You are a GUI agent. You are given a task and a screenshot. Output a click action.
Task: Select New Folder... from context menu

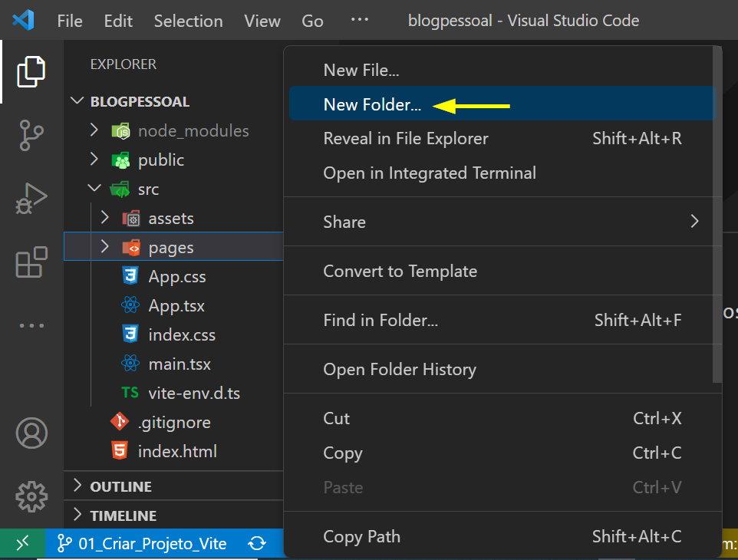372,105
